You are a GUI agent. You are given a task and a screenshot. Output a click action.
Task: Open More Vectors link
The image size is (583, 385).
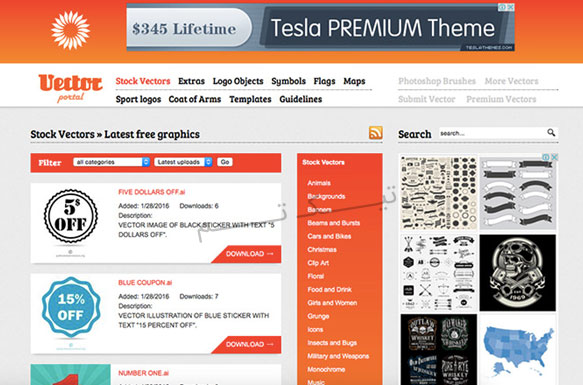(x=512, y=81)
